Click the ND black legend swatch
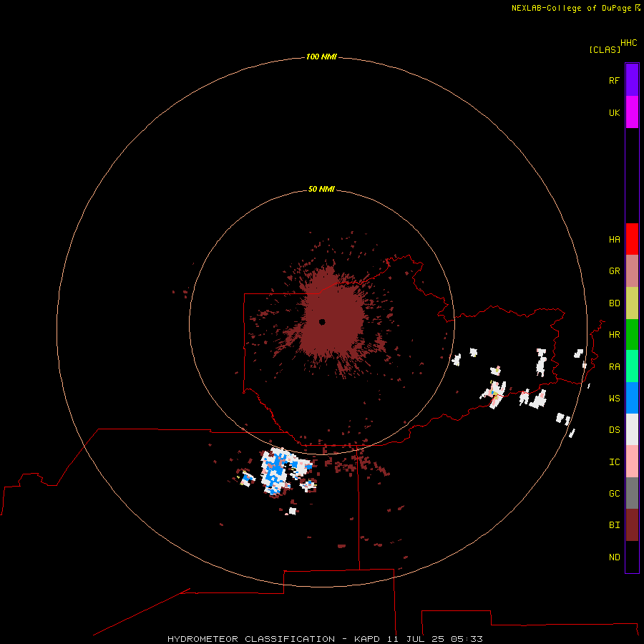Screen dimensions: 644x644 [632, 557]
